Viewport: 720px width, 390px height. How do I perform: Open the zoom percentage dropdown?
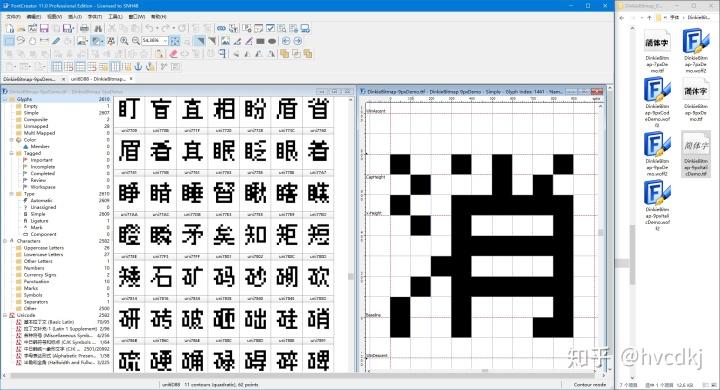click(x=165, y=41)
